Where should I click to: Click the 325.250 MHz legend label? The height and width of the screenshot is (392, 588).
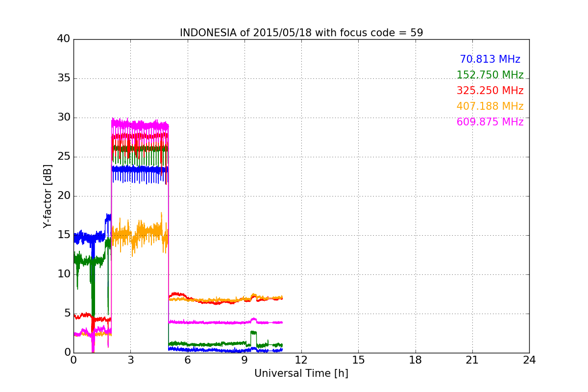490,91
